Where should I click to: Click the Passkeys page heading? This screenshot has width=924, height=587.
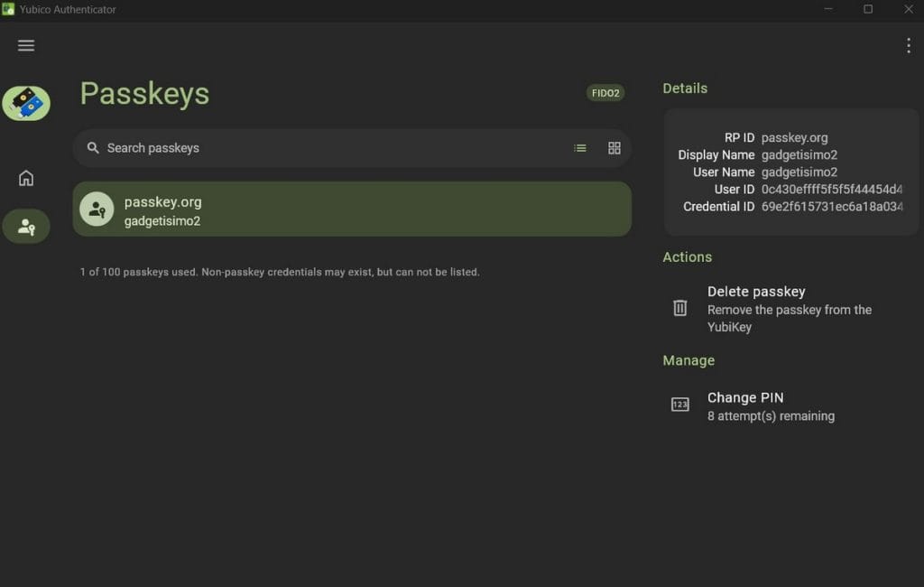144,94
